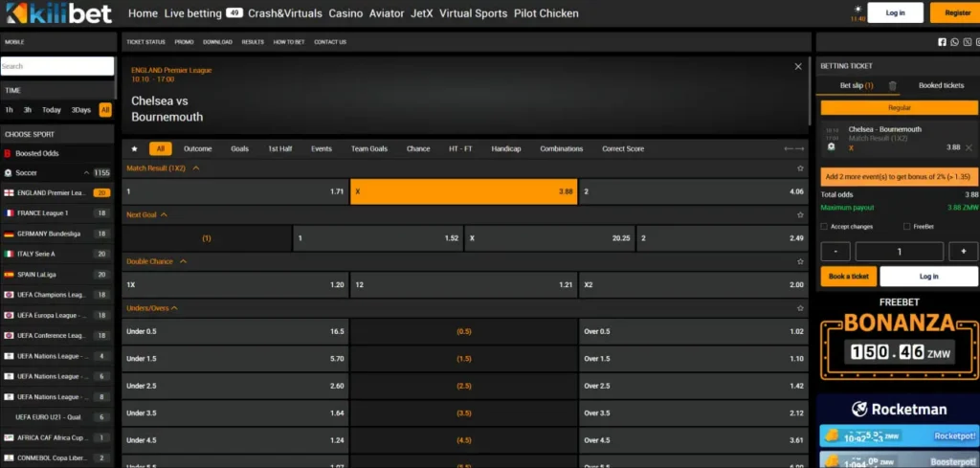980x468 pixels.
Task: Click the Rocketman rocket logo
Action: (x=858, y=410)
